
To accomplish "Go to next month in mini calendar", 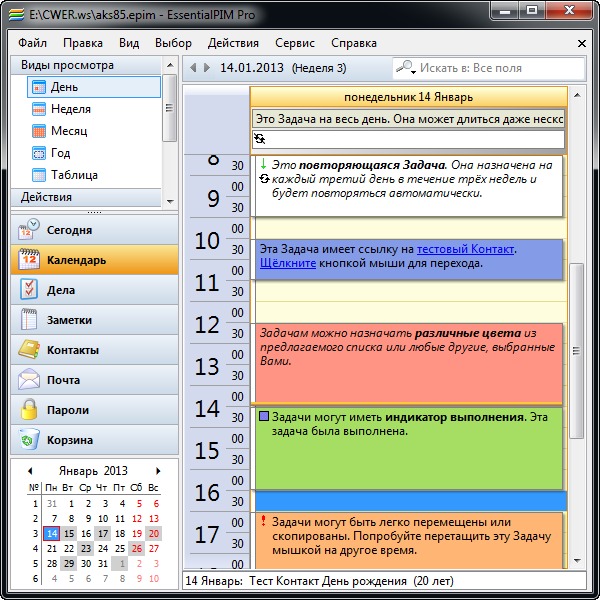I will 158,471.
